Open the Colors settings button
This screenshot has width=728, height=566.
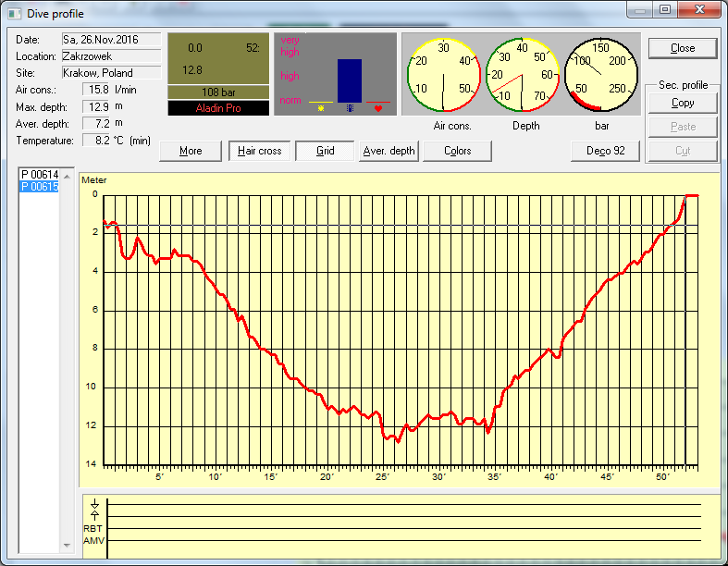coord(457,151)
